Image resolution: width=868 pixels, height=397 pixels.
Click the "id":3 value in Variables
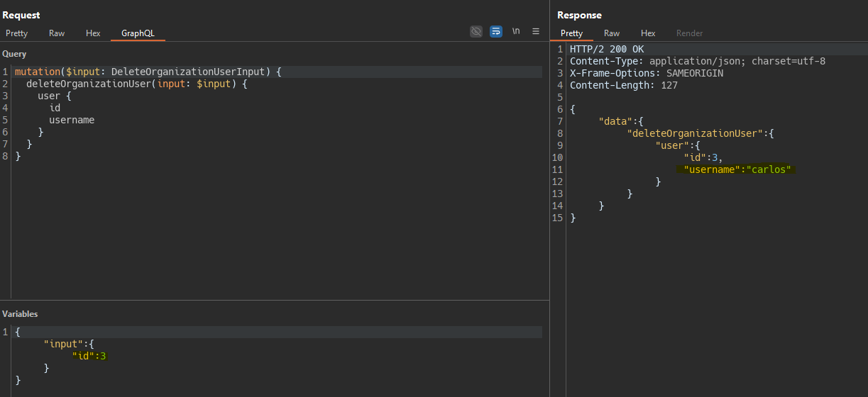pos(89,356)
